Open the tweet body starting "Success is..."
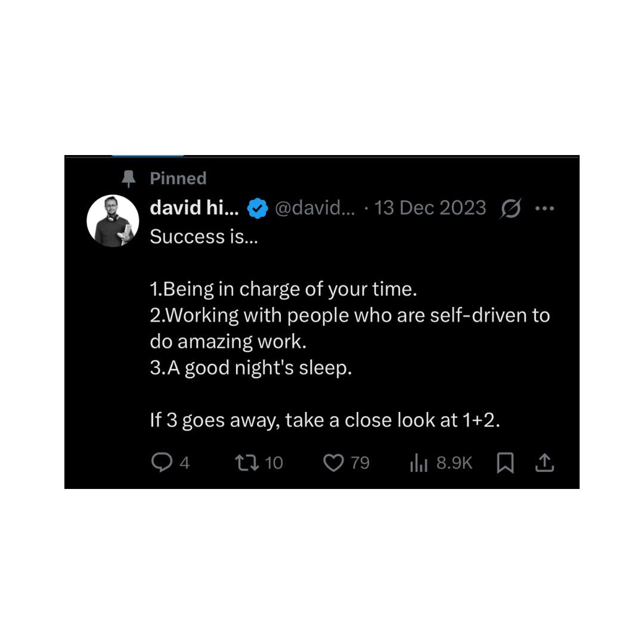This screenshot has height=644, width=644. [x=350, y=328]
